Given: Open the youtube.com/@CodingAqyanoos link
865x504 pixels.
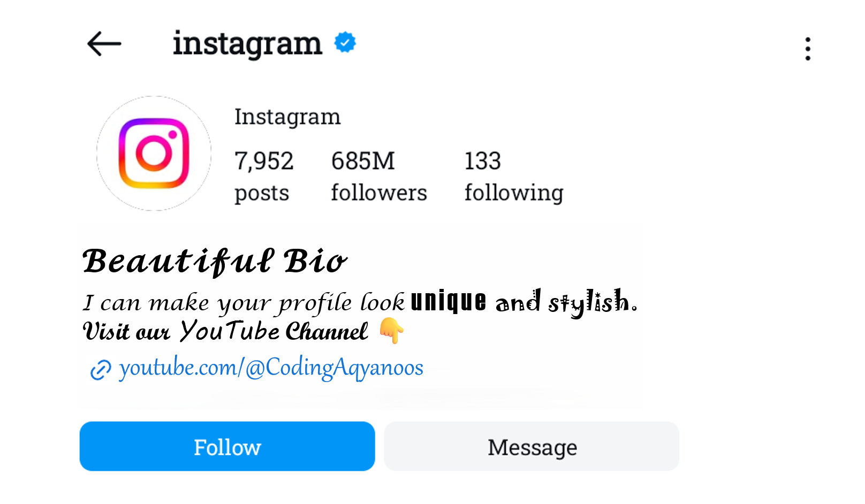Looking at the screenshot, I should 271,368.
